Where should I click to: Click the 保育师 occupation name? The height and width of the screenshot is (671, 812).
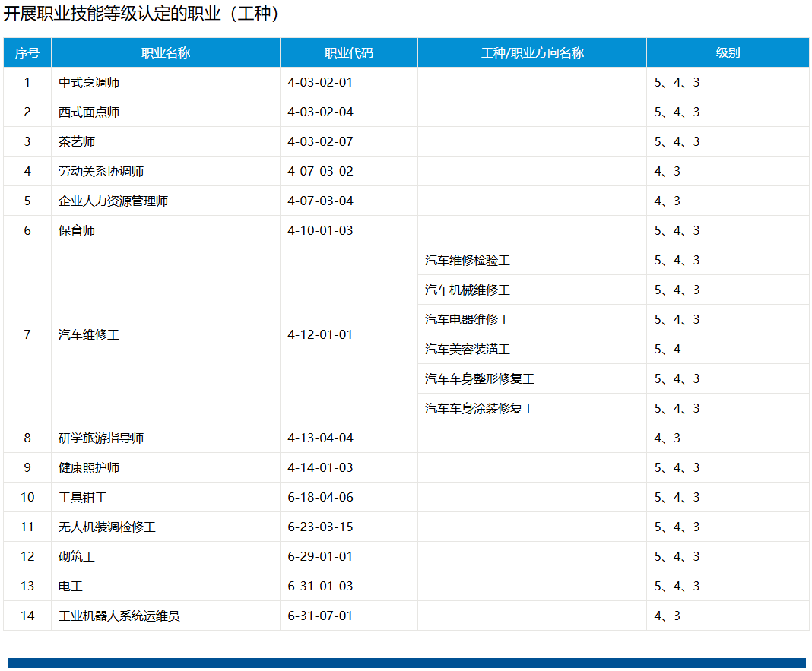coord(77,230)
